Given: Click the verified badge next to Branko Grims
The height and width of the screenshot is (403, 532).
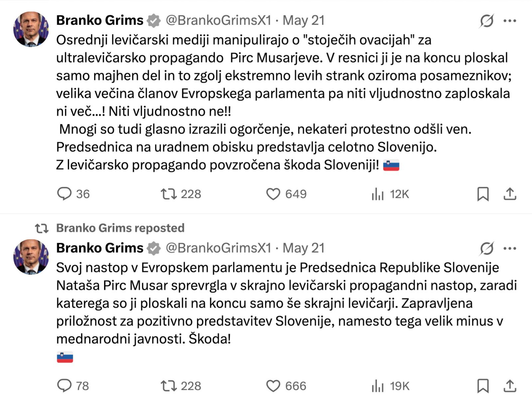Looking at the screenshot, I should point(153,21).
